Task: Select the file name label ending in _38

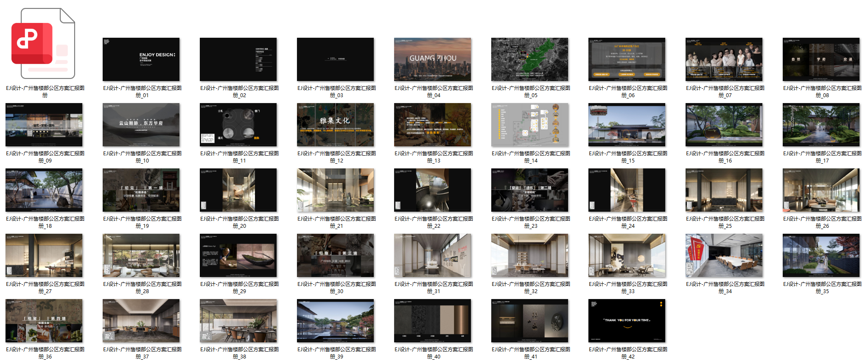Action: (x=239, y=353)
